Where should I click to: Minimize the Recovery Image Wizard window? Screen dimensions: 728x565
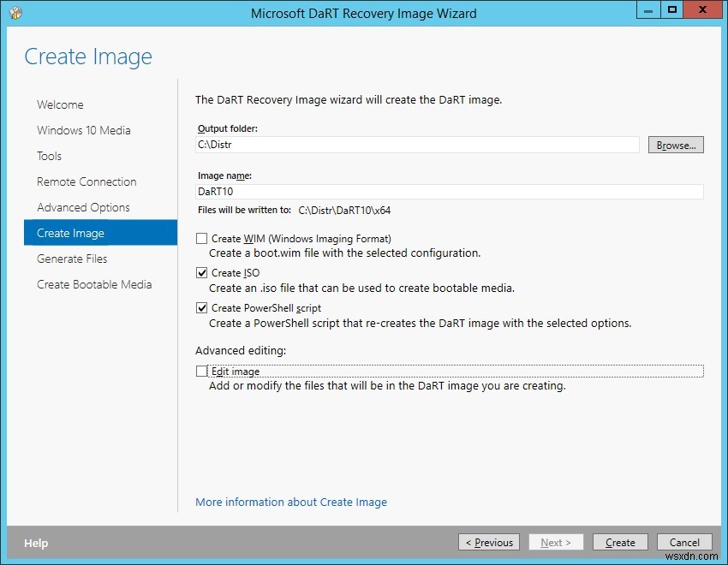[648, 10]
